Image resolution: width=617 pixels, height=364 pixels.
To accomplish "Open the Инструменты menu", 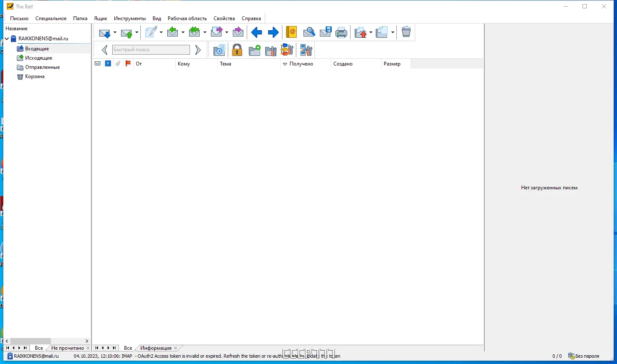I will [x=130, y=18].
